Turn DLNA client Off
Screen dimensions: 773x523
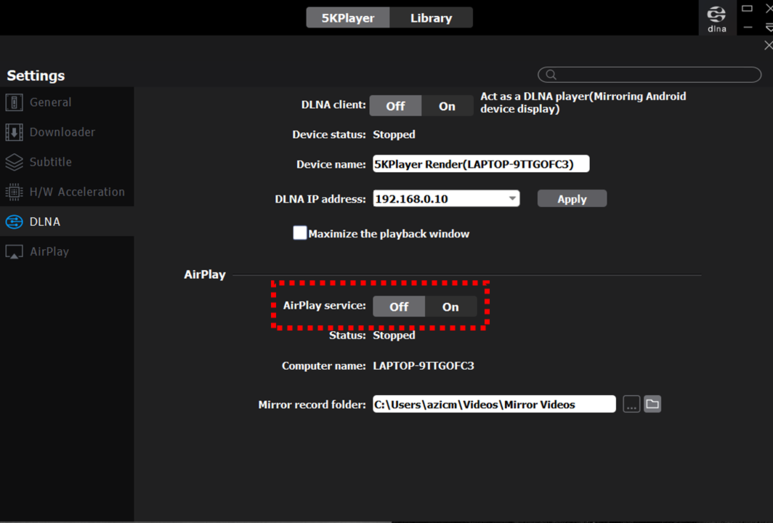395,106
